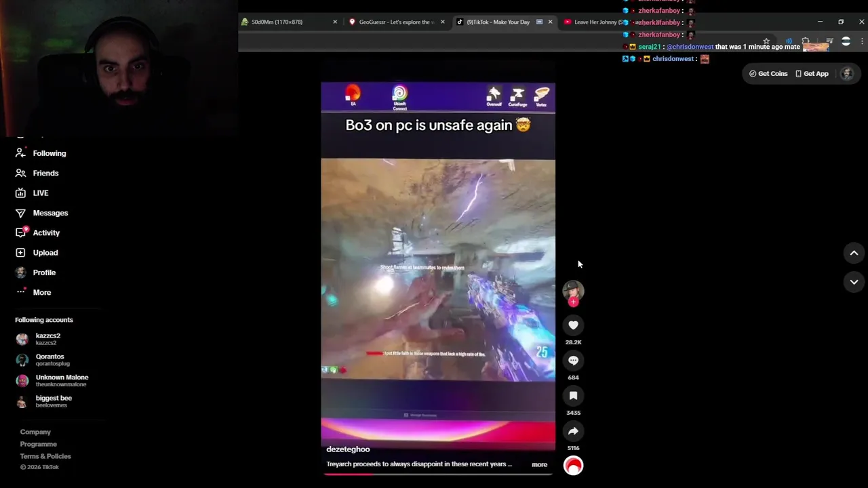Click the seraj21 chat username

click(649, 47)
